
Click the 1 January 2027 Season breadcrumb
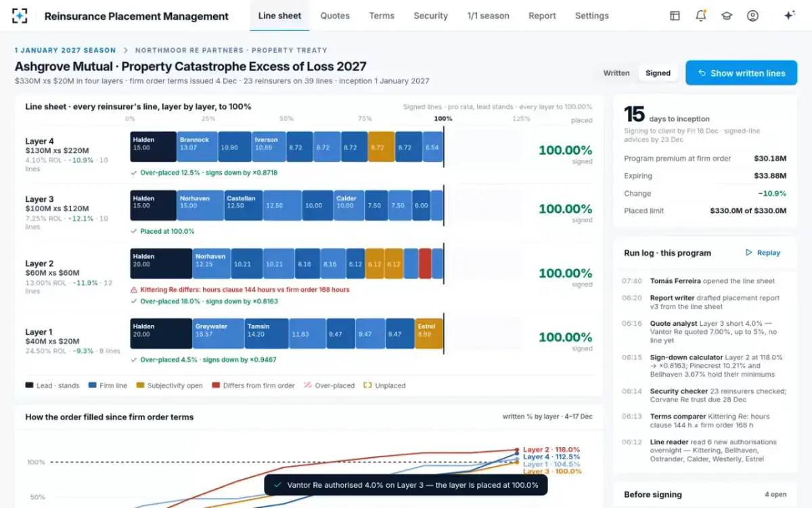pos(65,50)
